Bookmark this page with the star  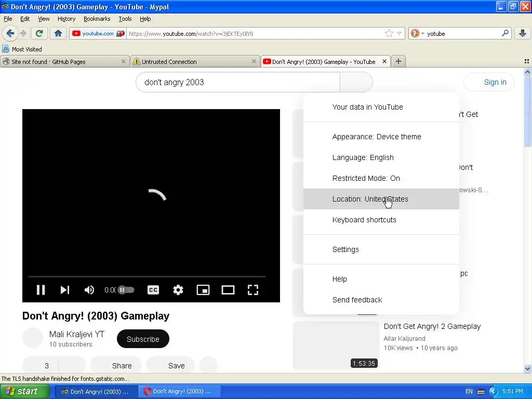coord(389,33)
